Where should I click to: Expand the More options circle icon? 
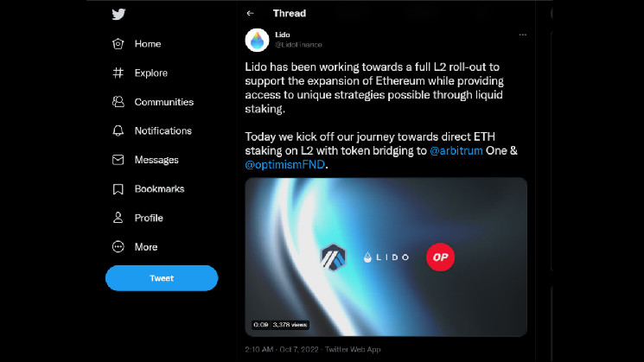point(118,247)
